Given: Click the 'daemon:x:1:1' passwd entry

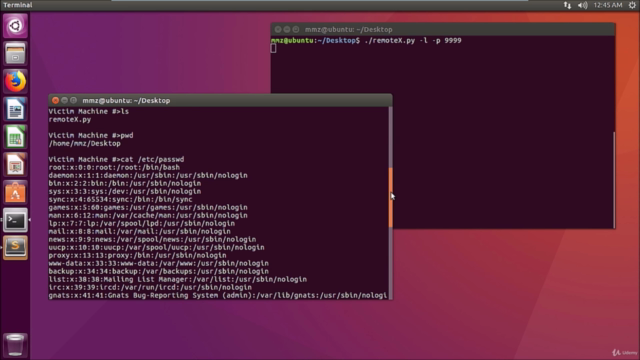Looking at the screenshot, I should tap(148, 176).
